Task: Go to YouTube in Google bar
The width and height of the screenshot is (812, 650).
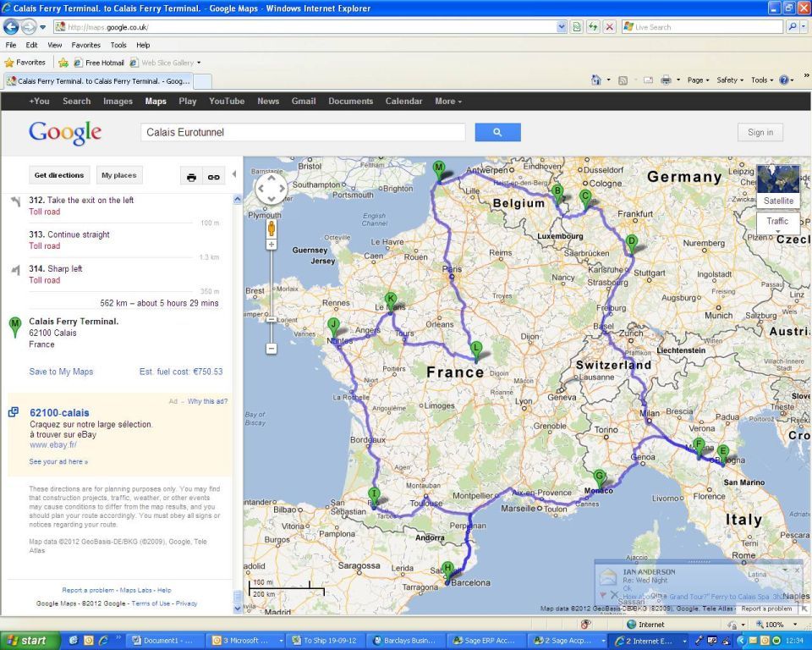Action: 227,102
